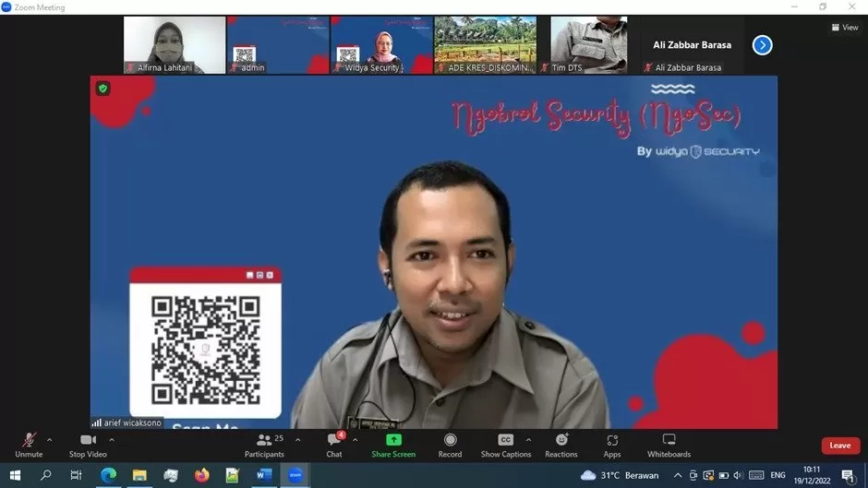868x488 pixels.
Task: Stop the video camera
Action: tap(88, 446)
